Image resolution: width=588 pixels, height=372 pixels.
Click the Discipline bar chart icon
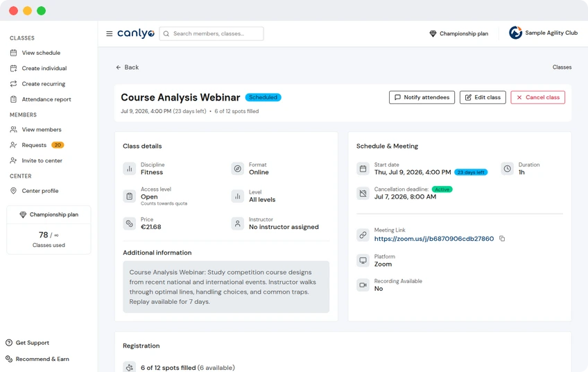click(x=130, y=169)
